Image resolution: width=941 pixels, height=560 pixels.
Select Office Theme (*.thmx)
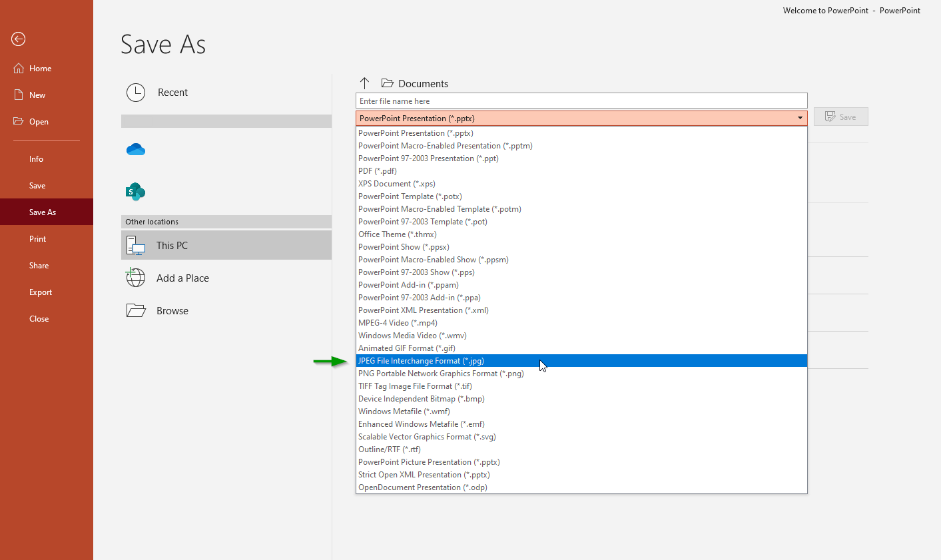click(581, 234)
